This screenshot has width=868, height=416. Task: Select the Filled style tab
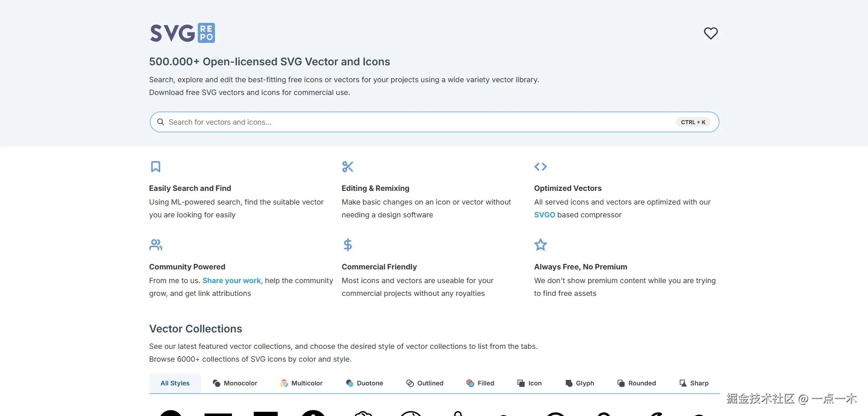(480, 383)
